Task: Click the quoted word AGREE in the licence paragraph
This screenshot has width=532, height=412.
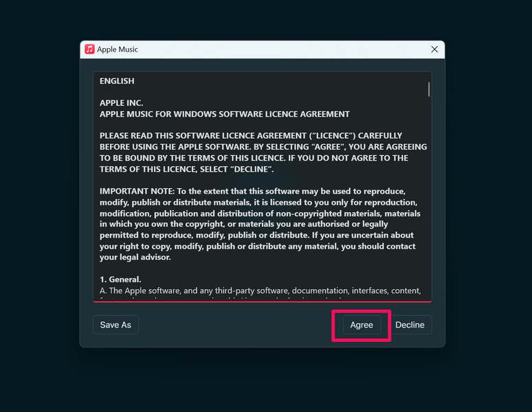Action: [326, 147]
